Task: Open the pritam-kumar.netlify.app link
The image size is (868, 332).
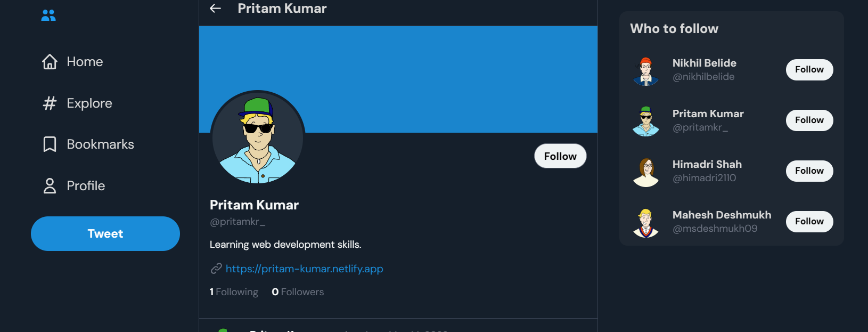Action: click(305, 269)
